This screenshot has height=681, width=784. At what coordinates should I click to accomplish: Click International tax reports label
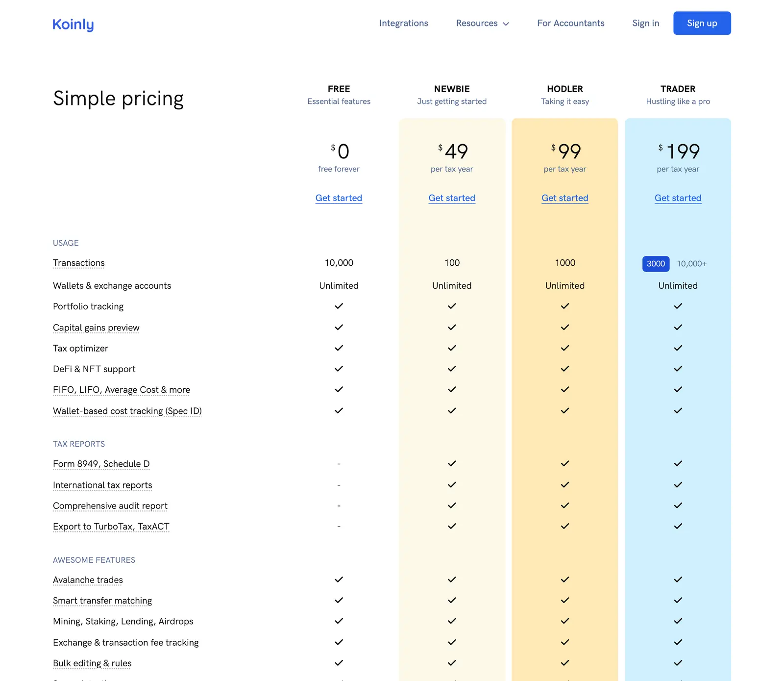pyautogui.click(x=102, y=485)
